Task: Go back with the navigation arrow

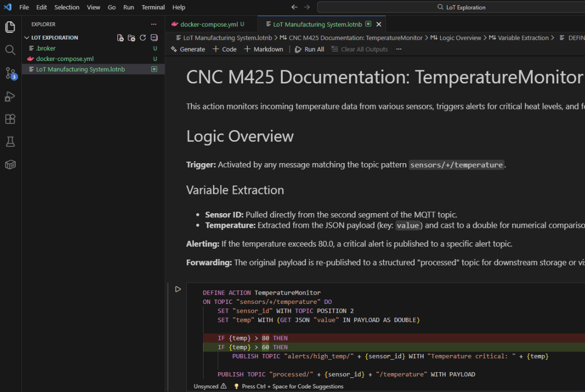Action: click(x=294, y=7)
